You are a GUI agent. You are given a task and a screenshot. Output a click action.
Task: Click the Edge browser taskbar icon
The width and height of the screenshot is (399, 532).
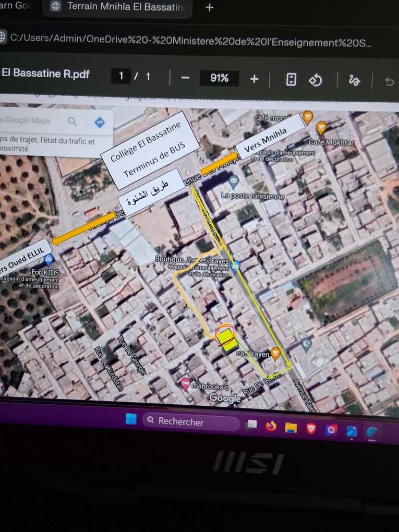click(x=372, y=432)
